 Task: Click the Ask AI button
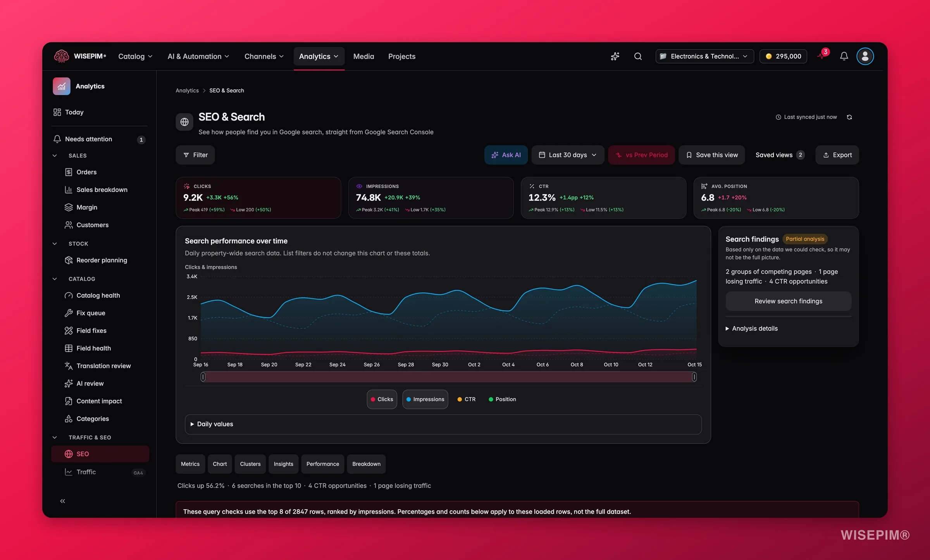tap(506, 155)
